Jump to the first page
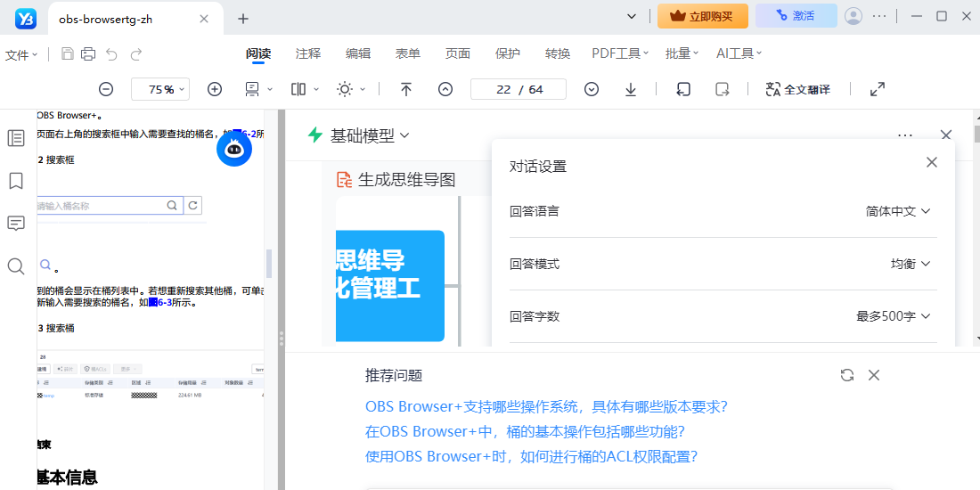 (x=406, y=89)
